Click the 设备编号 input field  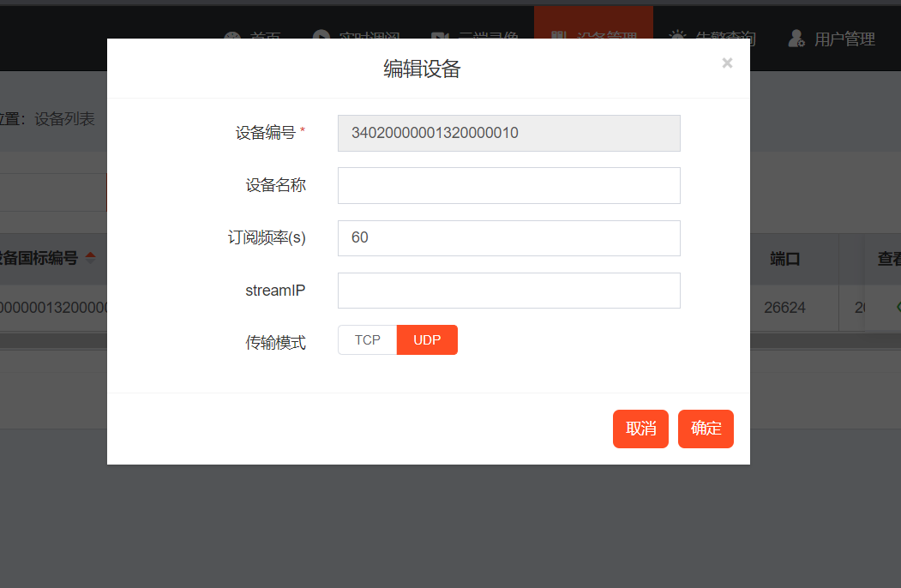pos(508,133)
